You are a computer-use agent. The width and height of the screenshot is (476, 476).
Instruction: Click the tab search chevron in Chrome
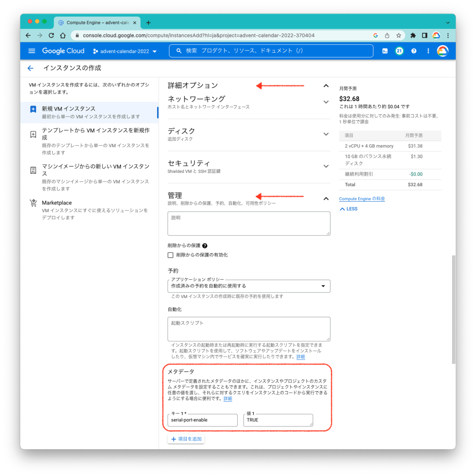pos(448,23)
